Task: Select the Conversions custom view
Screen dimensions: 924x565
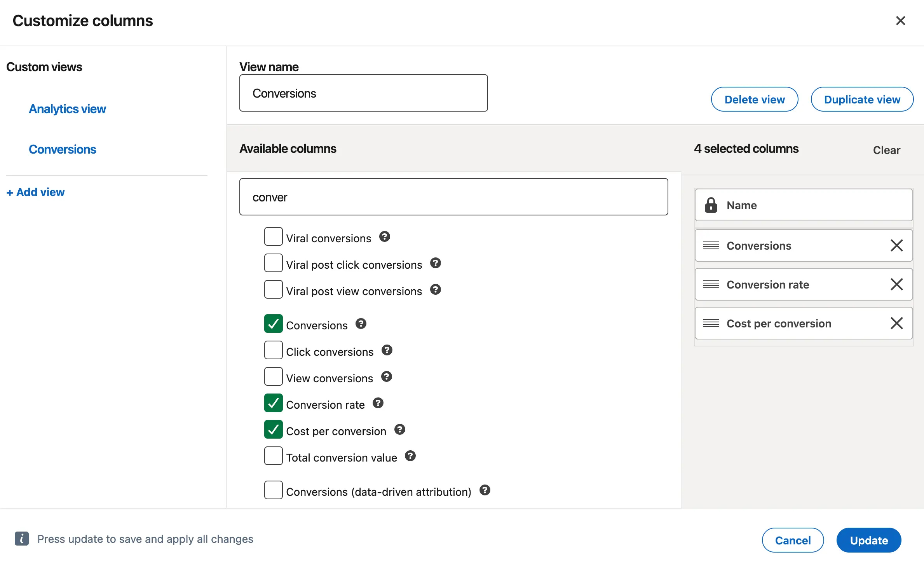Action: coord(63,149)
